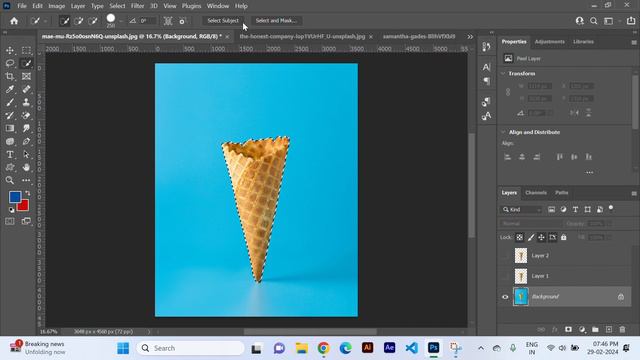Click the Select Subject button

click(x=223, y=21)
